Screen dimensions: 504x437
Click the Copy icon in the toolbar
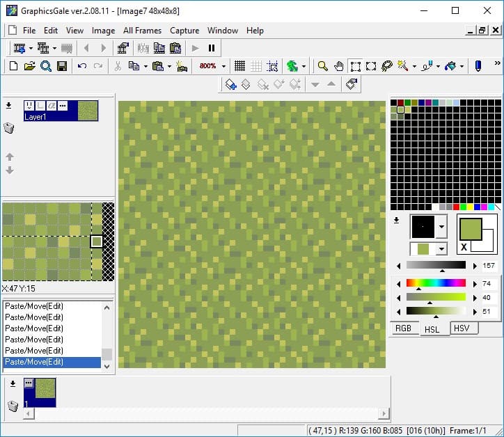(x=134, y=66)
